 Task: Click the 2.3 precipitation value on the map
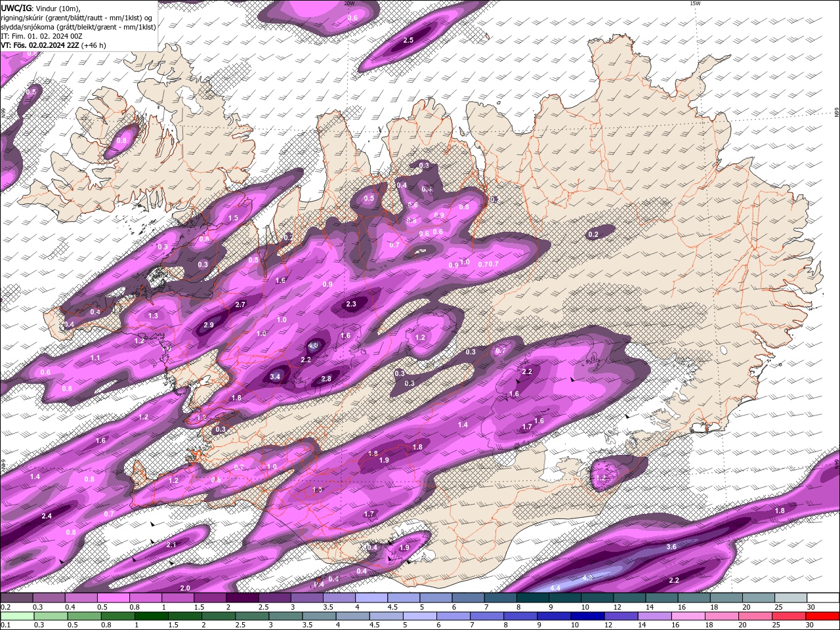tap(351, 304)
